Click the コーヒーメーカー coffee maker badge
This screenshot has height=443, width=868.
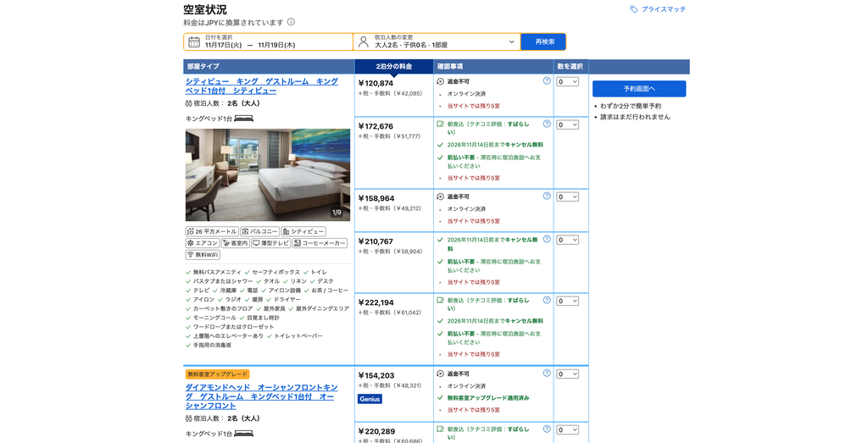[x=320, y=243]
